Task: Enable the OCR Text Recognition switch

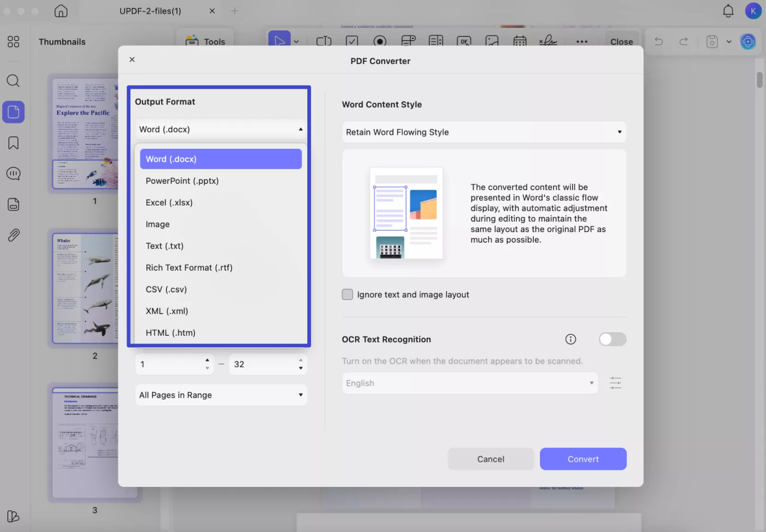Action: point(613,339)
